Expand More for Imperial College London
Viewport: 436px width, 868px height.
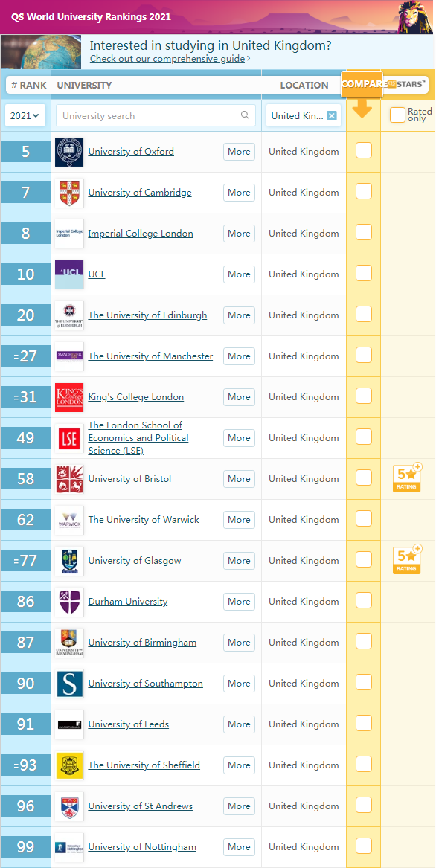pos(240,234)
